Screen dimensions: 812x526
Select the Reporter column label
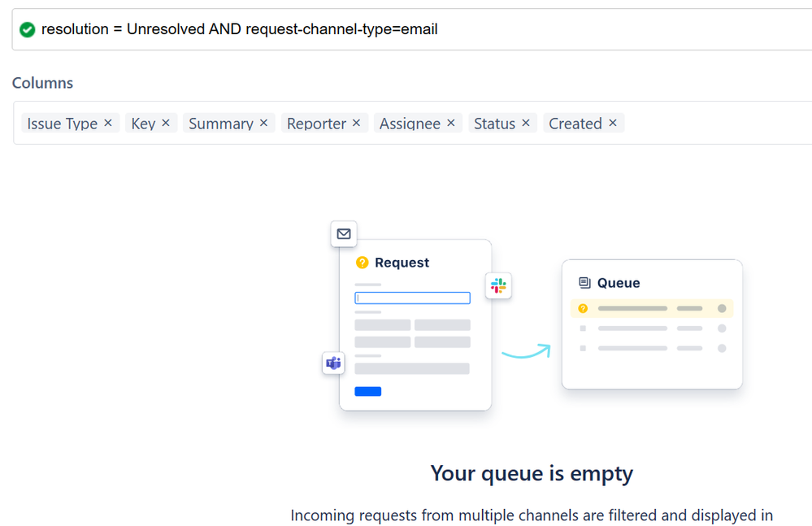pos(316,124)
